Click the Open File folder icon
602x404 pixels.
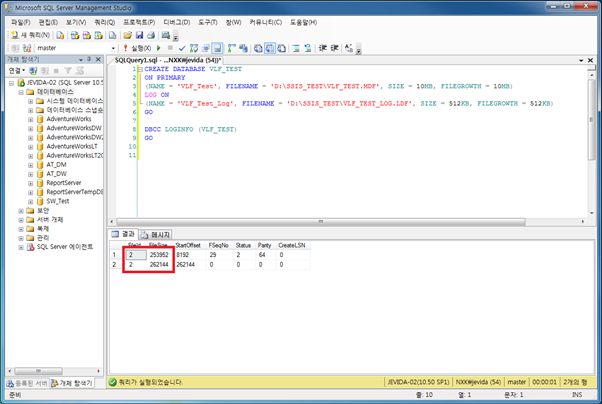coord(127,36)
